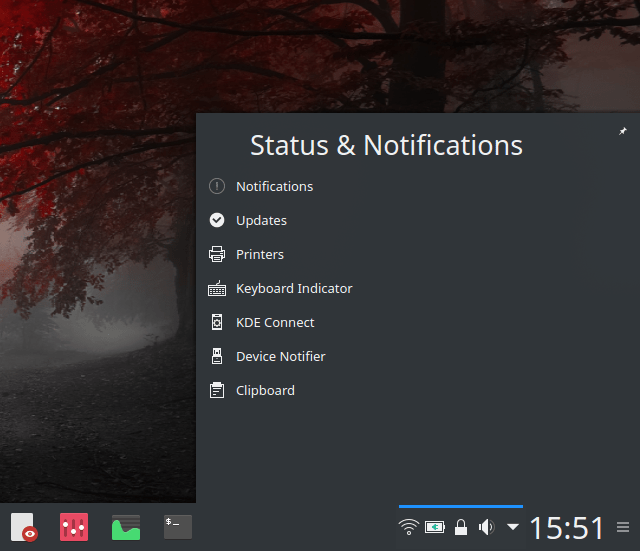Open the KDE Connect entry label
Screen dimensions: 640x551
[275, 323]
